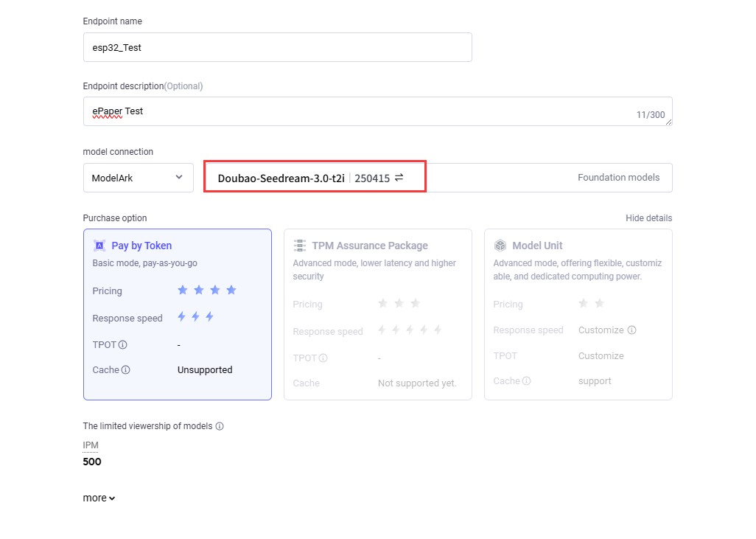
Task: Click Hide details to collapse purchase details
Action: 648,218
